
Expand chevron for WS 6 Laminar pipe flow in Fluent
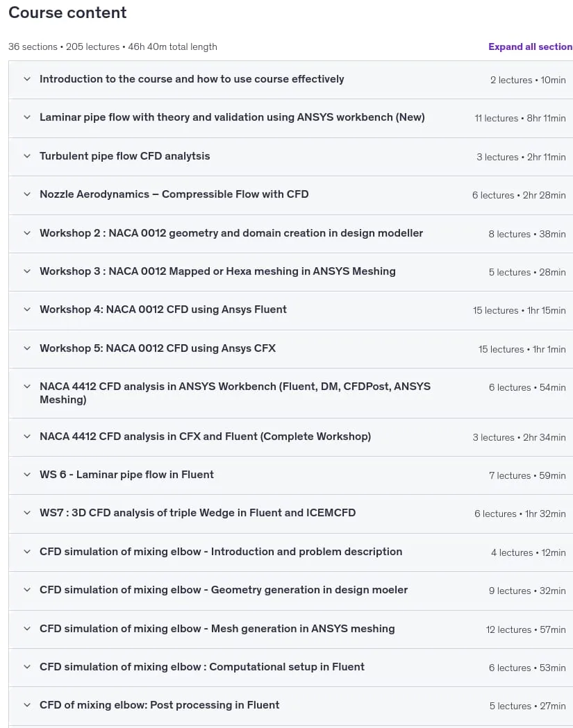pos(27,475)
